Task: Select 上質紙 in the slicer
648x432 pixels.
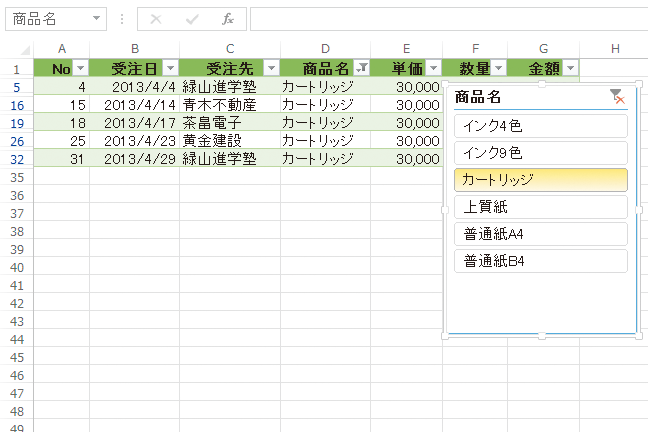Action: pos(541,207)
